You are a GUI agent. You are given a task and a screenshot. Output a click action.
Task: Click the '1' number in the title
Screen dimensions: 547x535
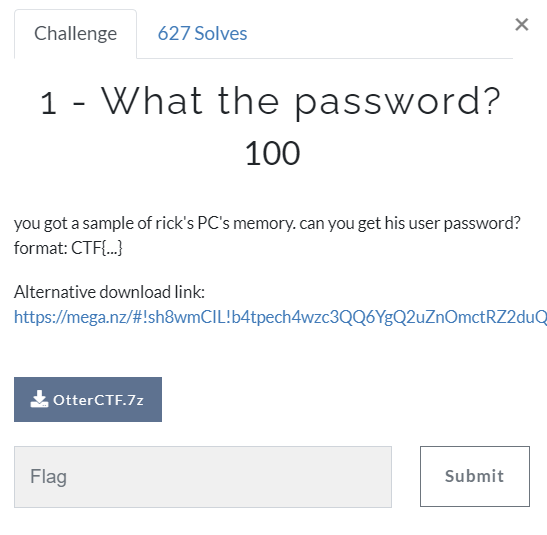click(48, 103)
